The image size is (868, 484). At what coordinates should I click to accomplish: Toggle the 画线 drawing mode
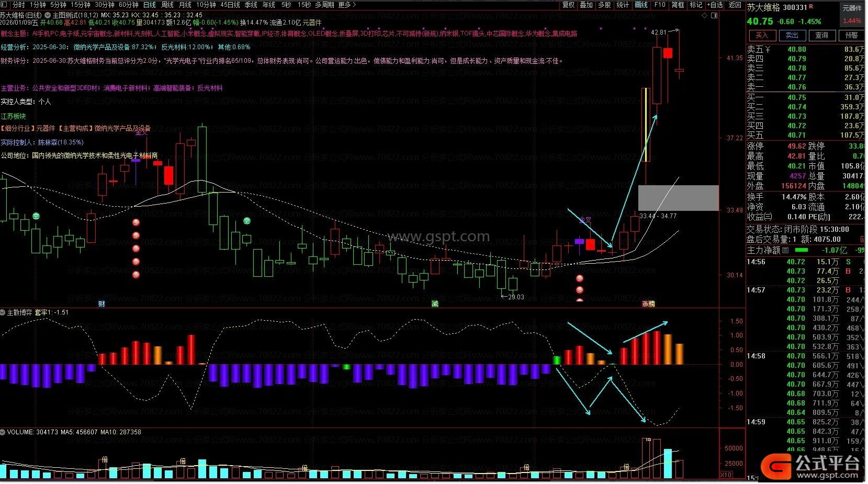tap(641, 5)
